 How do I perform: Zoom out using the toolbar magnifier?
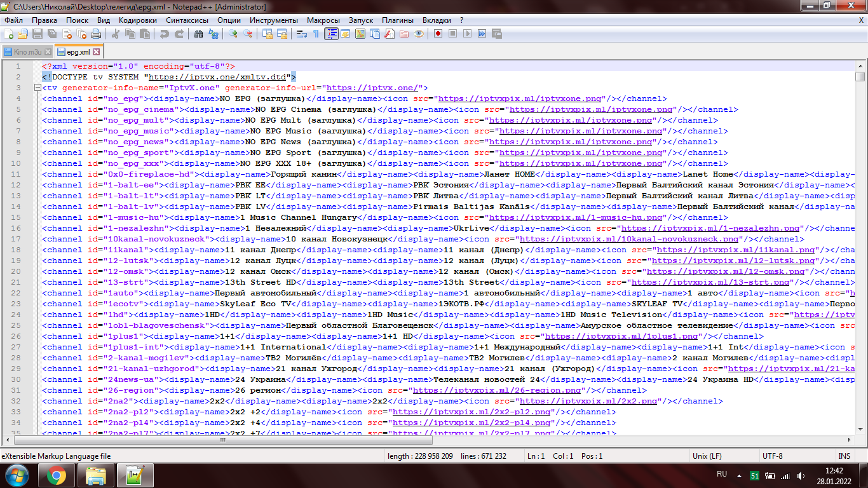248,34
